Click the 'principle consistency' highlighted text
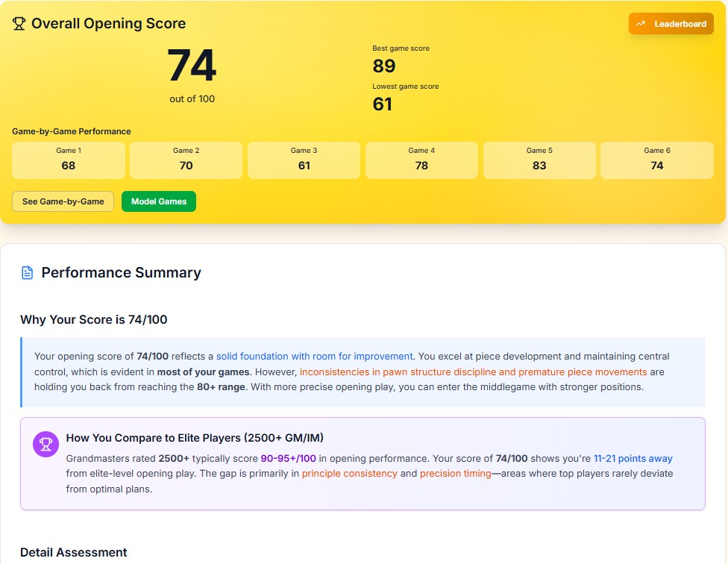The width and height of the screenshot is (728, 564). tap(349, 474)
